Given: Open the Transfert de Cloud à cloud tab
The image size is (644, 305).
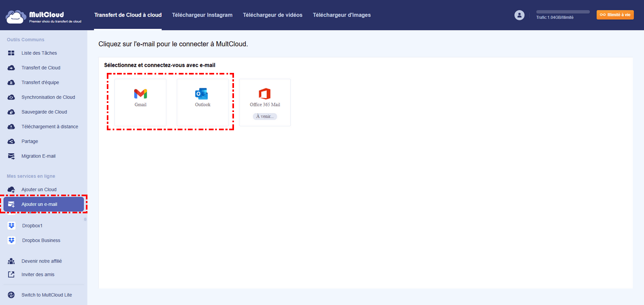Looking at the screenshot, I should coord(128,15).
